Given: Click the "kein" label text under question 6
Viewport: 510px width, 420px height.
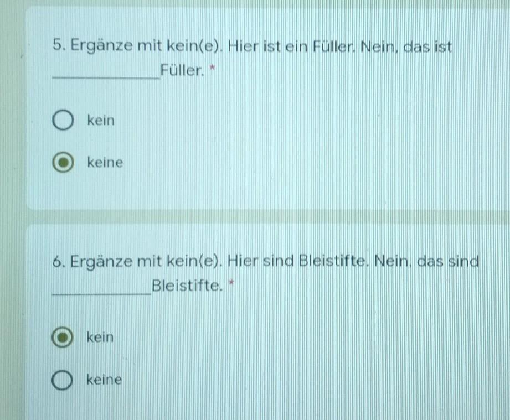Looking at the screenshot, I should click(100, 337).
